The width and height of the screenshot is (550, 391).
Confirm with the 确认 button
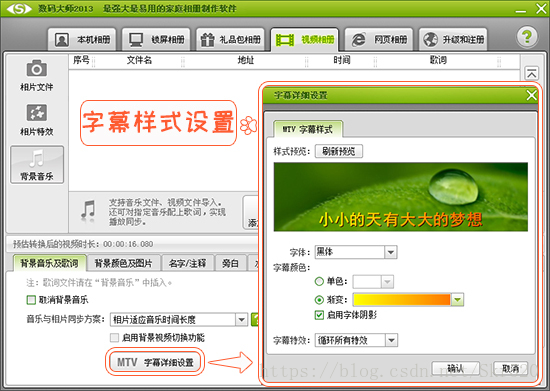[455, 368]
